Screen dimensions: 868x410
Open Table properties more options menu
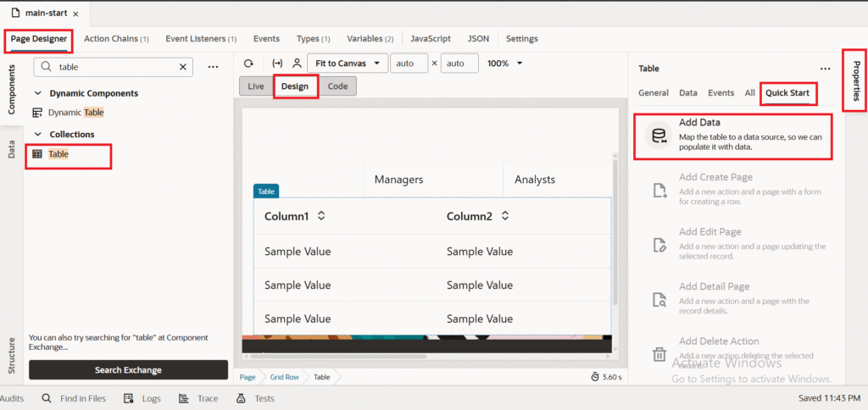click(826, 69)
